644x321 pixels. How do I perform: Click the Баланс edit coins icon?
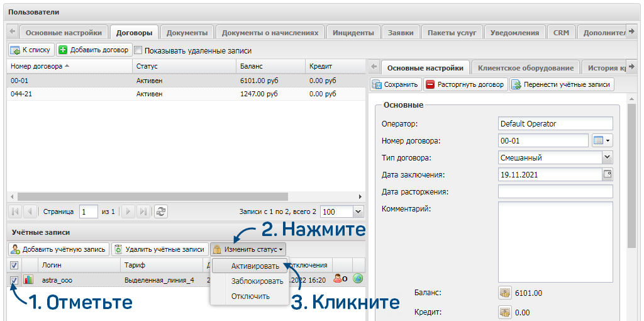tap(504, 293)
